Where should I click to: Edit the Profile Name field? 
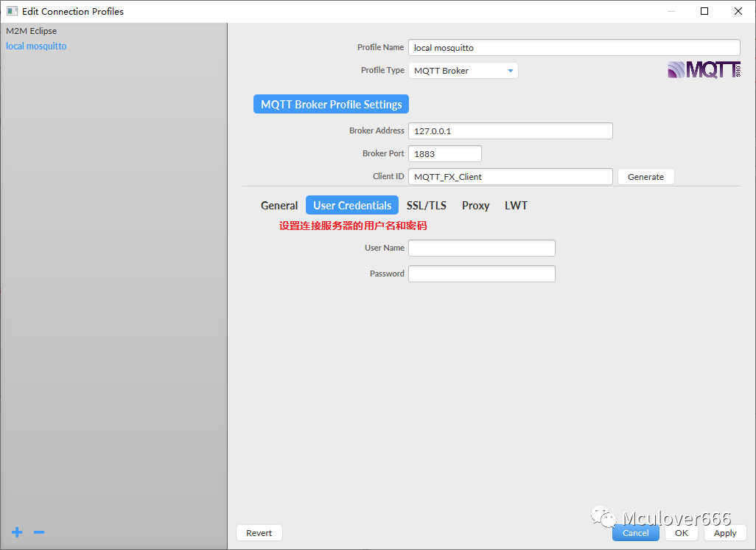coord(574,48)
